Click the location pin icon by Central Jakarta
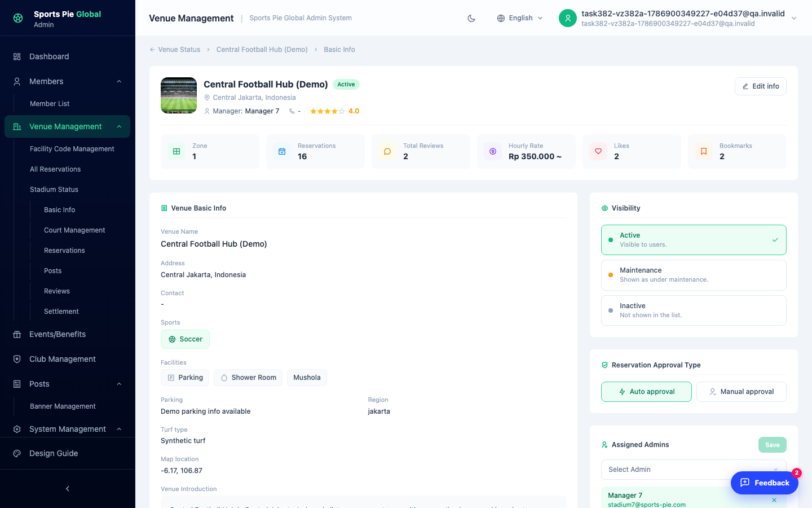Viewport: 812px width, 508px height. pos(207,98)
